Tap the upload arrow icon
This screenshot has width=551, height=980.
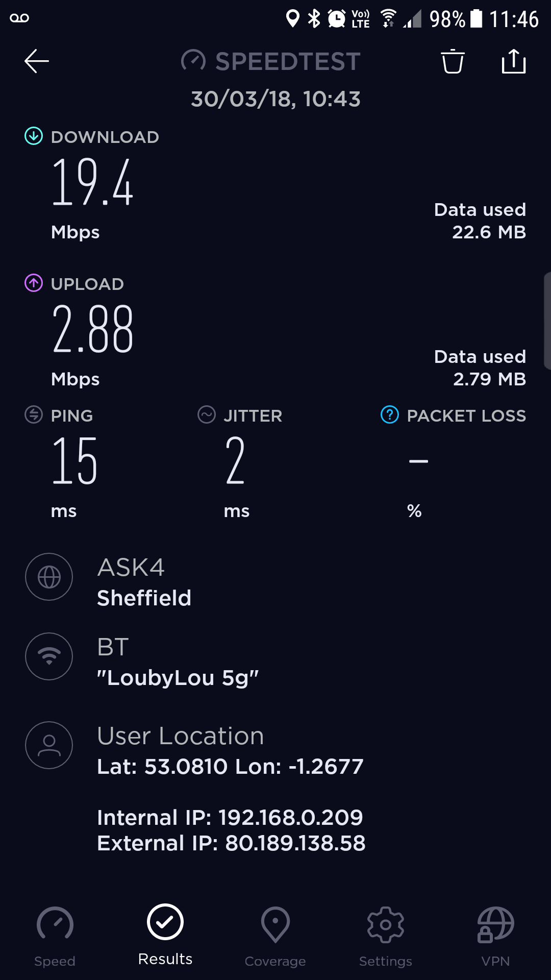[x=34, y=283]
